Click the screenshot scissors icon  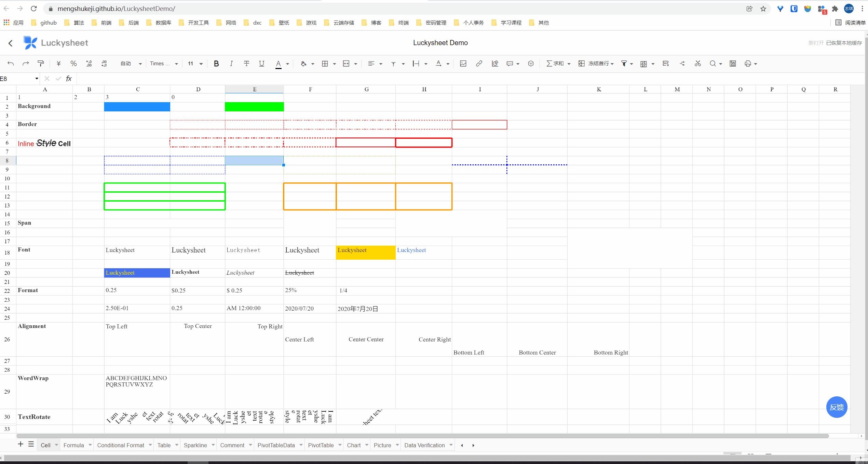697,64
